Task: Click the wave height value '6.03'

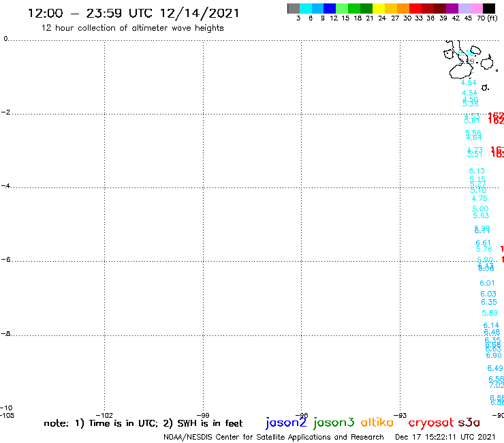Action: click(x=488, y=294)
